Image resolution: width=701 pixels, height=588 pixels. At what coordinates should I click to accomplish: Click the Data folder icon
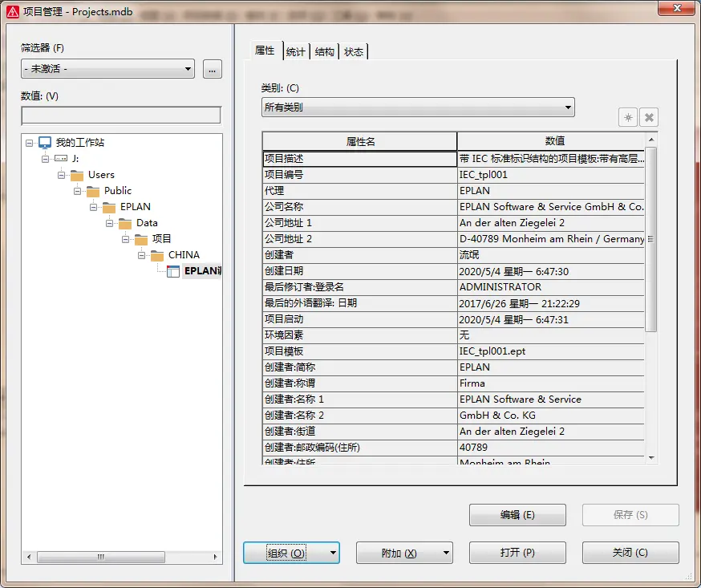point(125,223)
